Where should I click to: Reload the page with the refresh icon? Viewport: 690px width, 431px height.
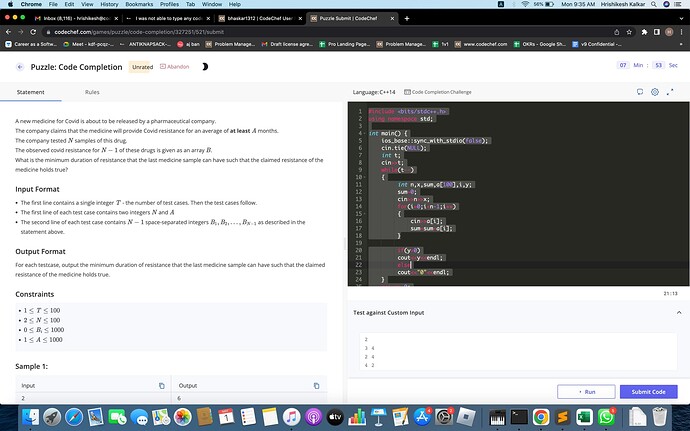point(33,32)
